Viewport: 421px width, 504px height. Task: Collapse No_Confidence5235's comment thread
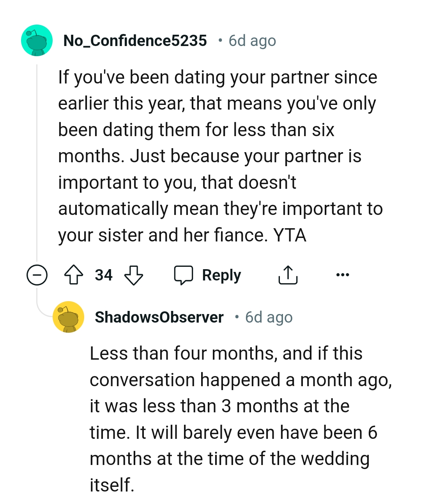click(x=37, y=275)
